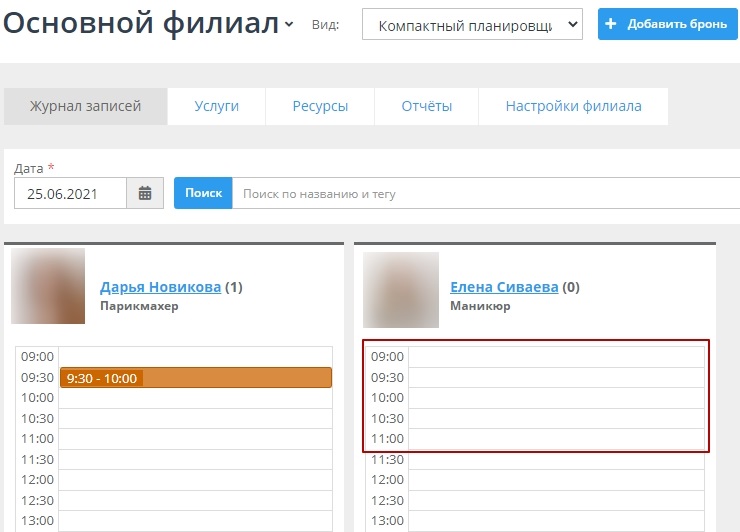Open Дарья Новикова profile link
The height and width of the screenshot is (532, 740).
pyautogui.click(x=160, y=287)
